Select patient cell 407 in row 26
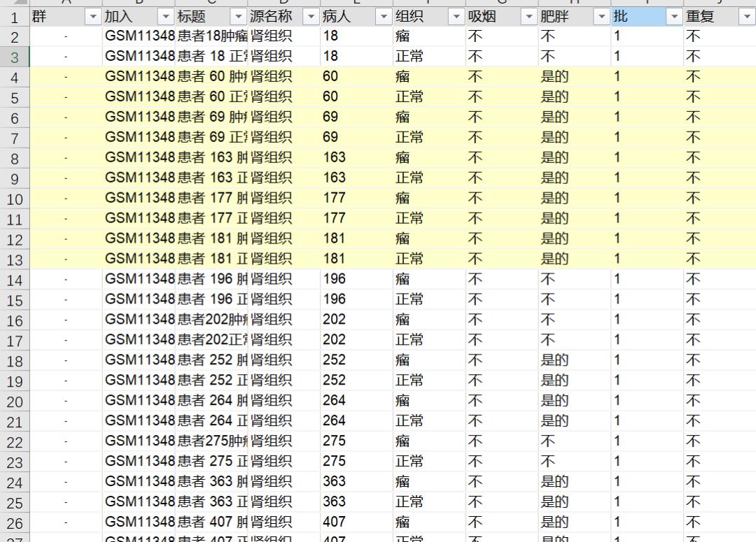The width and height of the screenshot is (756, 542). (x=357, y=522)
